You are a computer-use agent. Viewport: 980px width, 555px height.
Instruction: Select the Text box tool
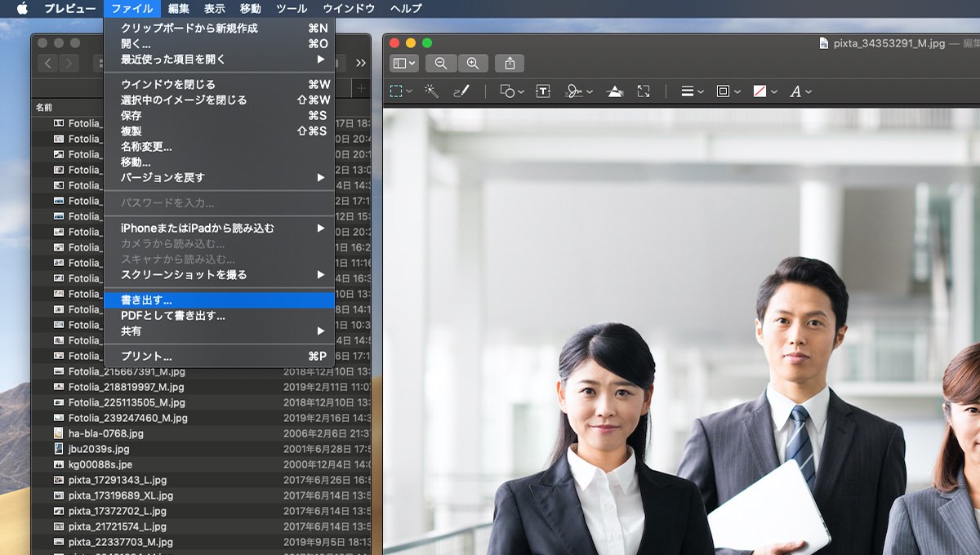542,91
